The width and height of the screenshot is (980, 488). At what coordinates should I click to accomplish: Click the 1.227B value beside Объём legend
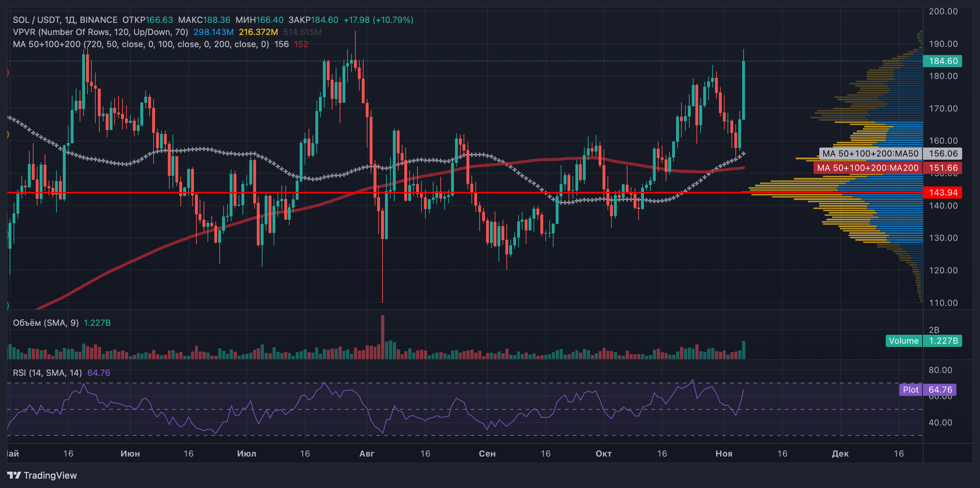(97, 323)
